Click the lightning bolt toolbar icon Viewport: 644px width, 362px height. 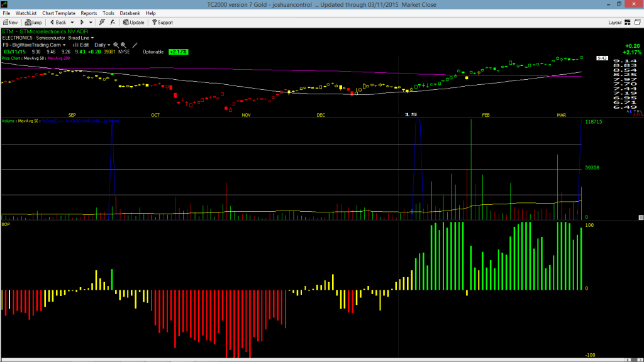pos(102,23)
